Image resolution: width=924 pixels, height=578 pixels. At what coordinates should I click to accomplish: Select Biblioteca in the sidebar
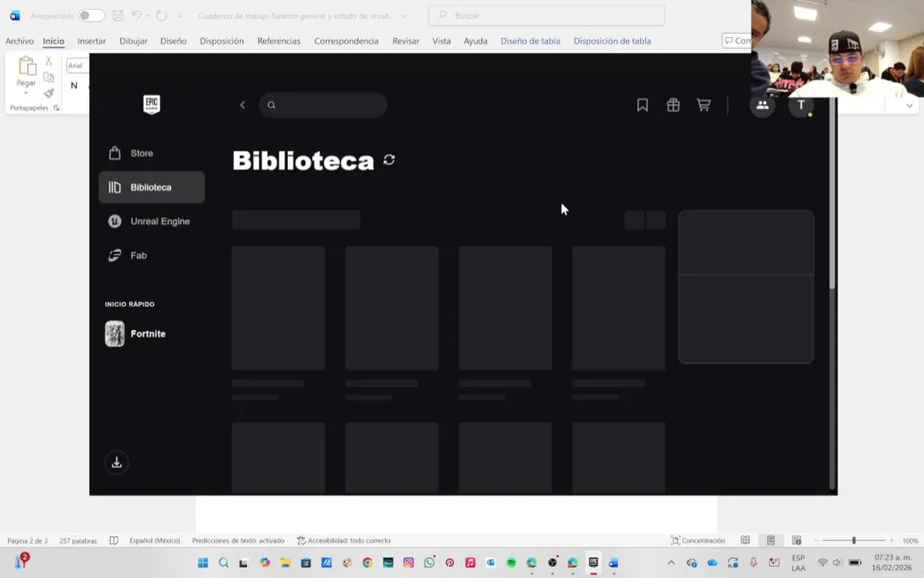click(x=152, y=187)
